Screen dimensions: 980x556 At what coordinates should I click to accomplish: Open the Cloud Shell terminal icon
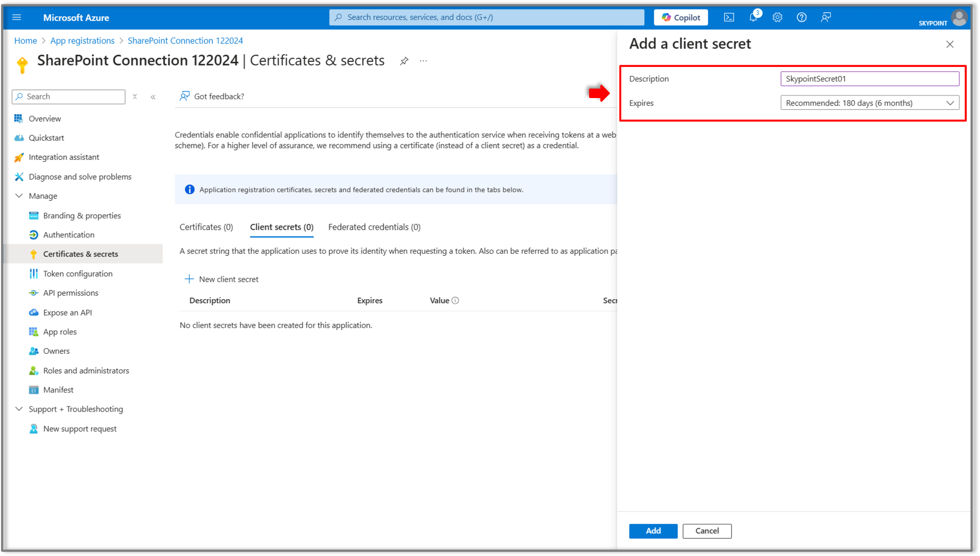click(729, 17)
